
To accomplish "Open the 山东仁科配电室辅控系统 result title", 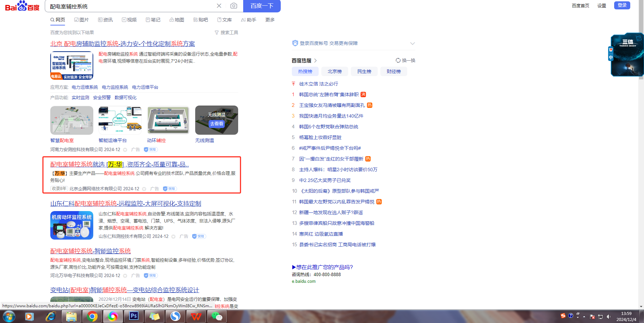I will point(126,203).
